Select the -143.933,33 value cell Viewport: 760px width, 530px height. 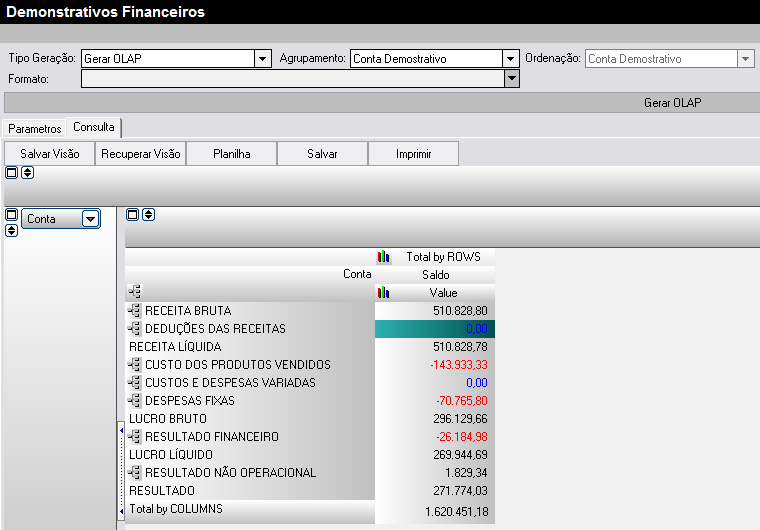pyautogui.click(x=435, y=365)
